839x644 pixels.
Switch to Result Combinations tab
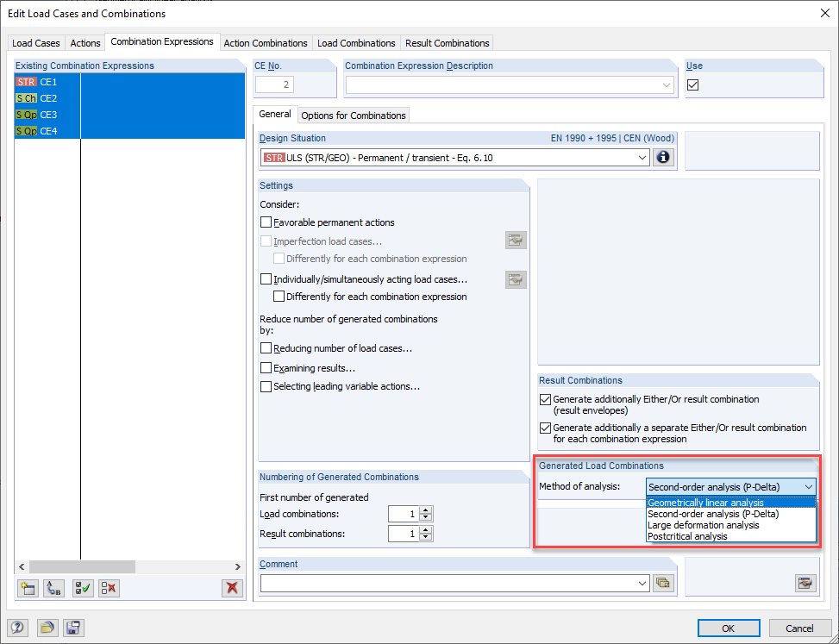[448, 43]
